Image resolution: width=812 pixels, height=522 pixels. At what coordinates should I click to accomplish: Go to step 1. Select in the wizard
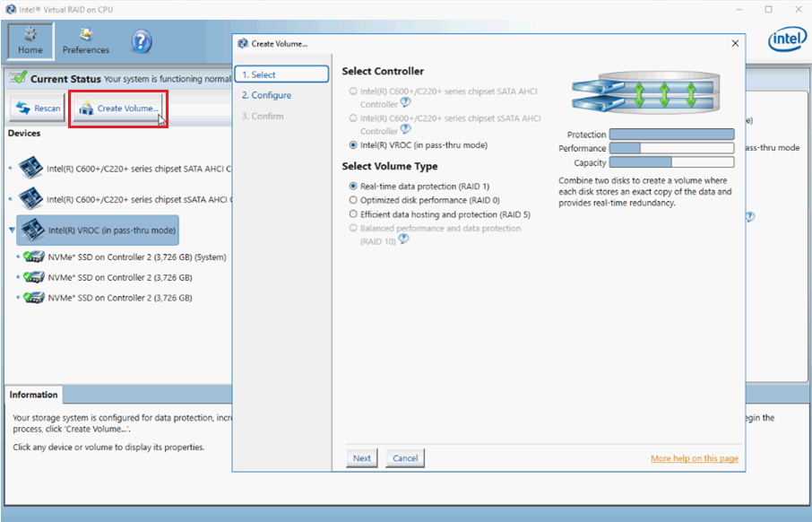(x=281, y=74)
